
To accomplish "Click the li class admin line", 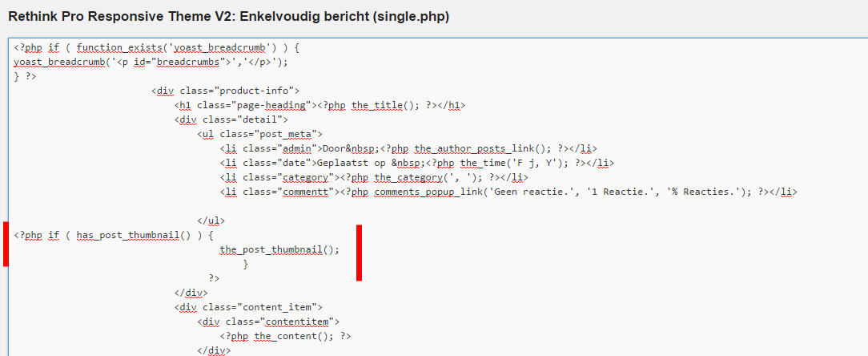I will click(408, 148).
